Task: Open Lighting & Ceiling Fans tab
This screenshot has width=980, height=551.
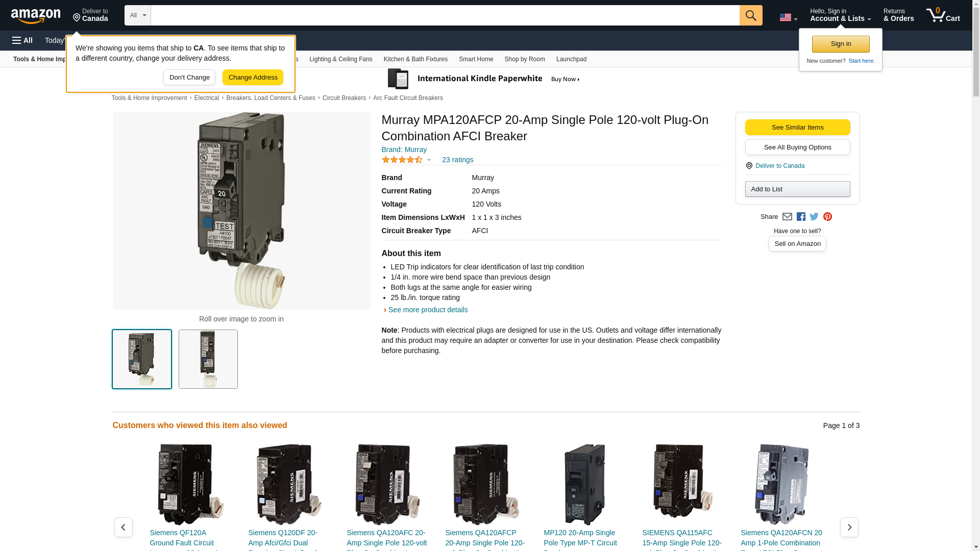Action: coord(340,59)
